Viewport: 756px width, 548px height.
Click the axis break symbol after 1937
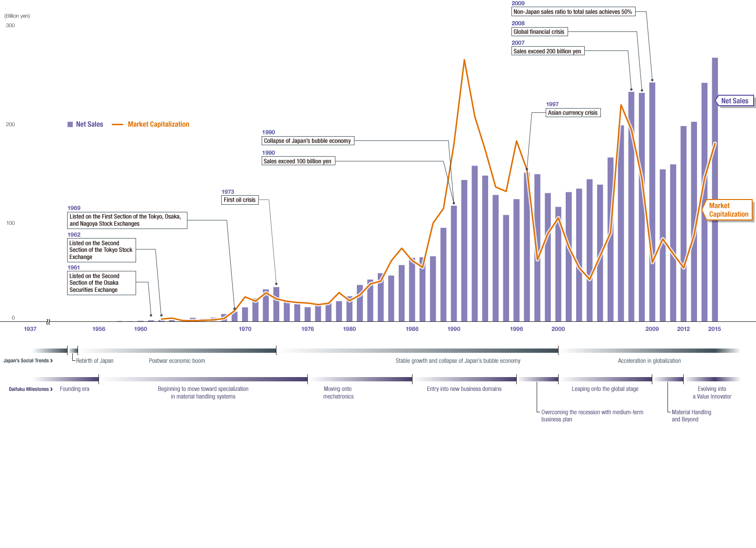[x=48, y=322]
